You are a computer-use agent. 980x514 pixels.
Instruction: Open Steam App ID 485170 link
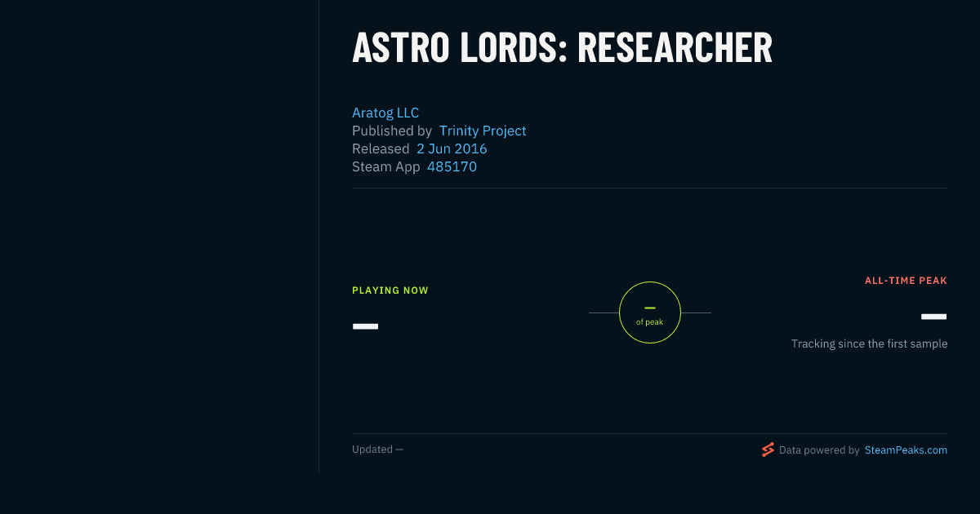click(452, 166)
